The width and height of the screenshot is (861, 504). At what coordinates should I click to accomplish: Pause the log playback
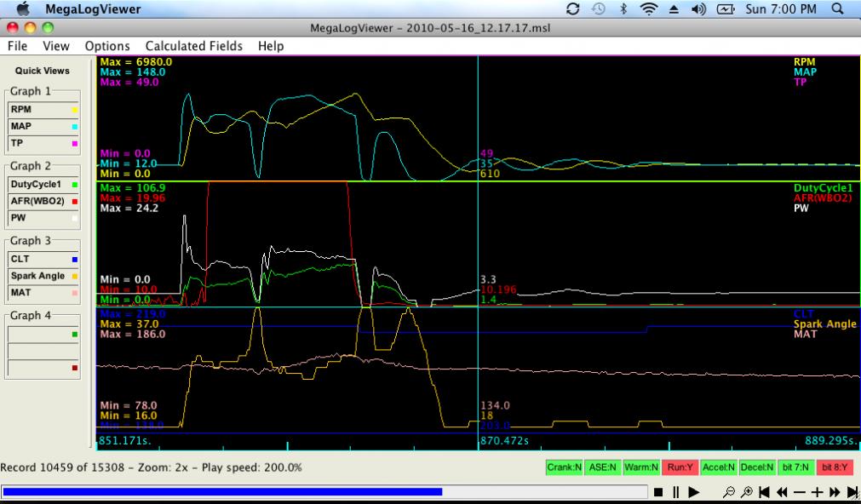pos(676,492)
